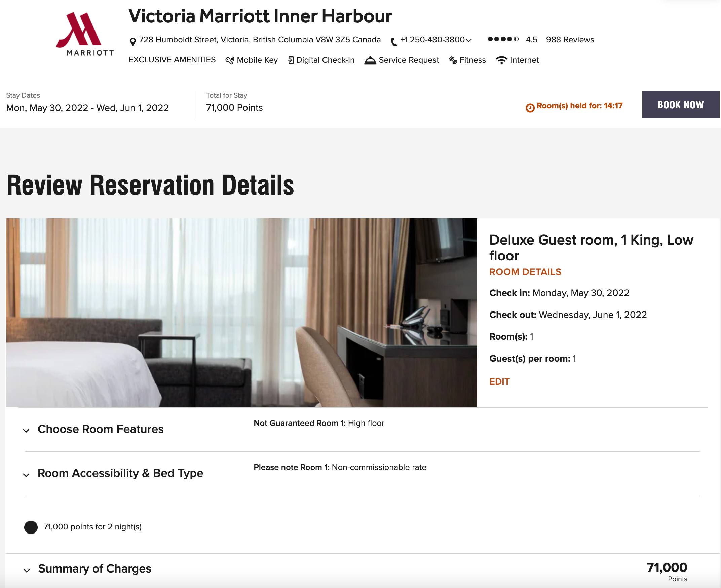Click the clock icon next to room hold timer
The image size is (721, 588).
[x=530, y=106]
